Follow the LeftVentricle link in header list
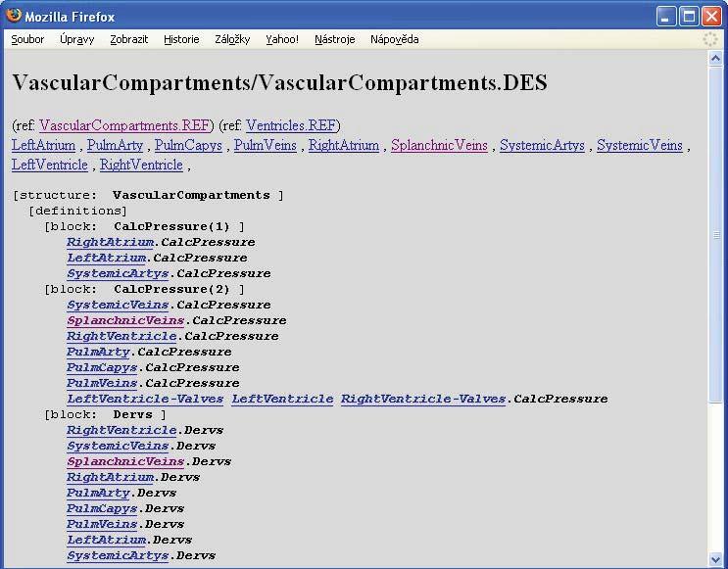 click(x=50, y=165)
